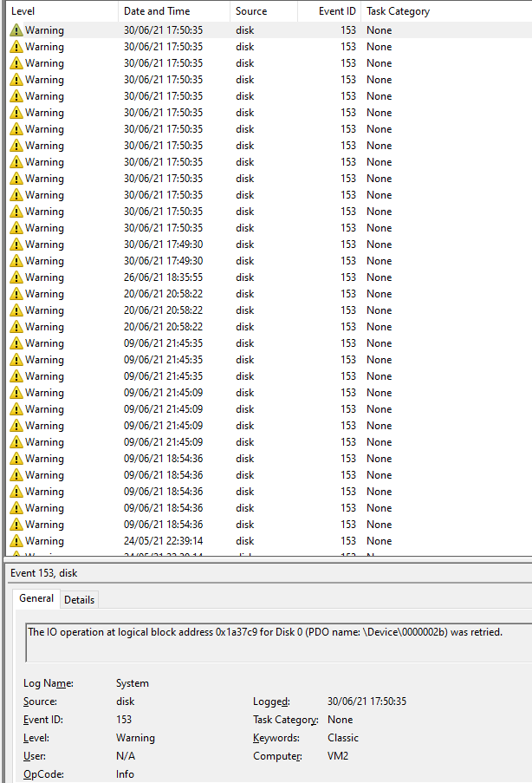Click Log Name value 'System'
The image size is (532, 783).
pos(133,683)
